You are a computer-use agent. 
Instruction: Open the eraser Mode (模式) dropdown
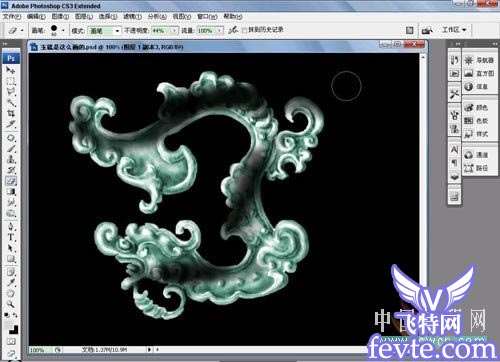(x=104, y=31)
